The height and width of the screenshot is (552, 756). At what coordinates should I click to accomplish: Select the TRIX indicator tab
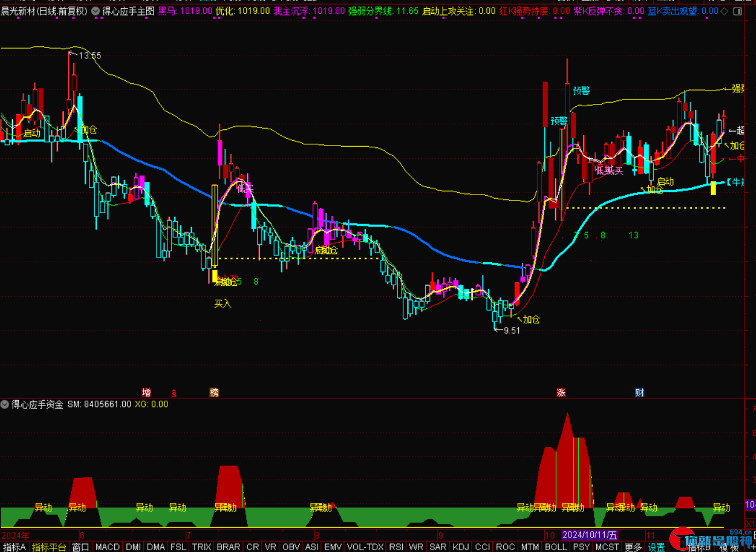(201, 547)
